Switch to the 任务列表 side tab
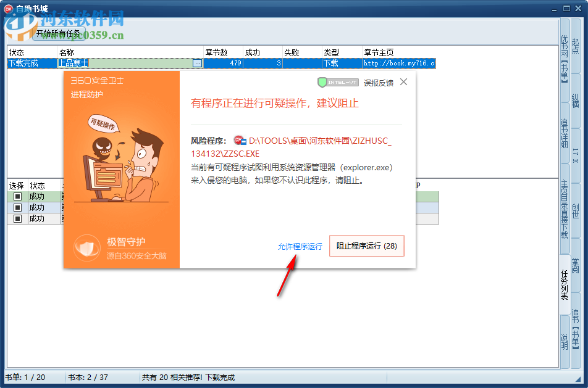 pyautogui.click(x=565, y=284)
